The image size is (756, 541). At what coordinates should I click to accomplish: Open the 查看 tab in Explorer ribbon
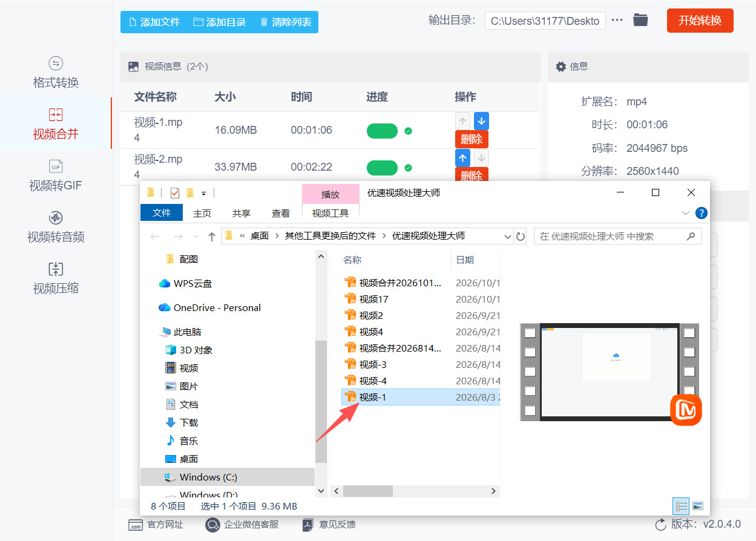tap(281, 214)
